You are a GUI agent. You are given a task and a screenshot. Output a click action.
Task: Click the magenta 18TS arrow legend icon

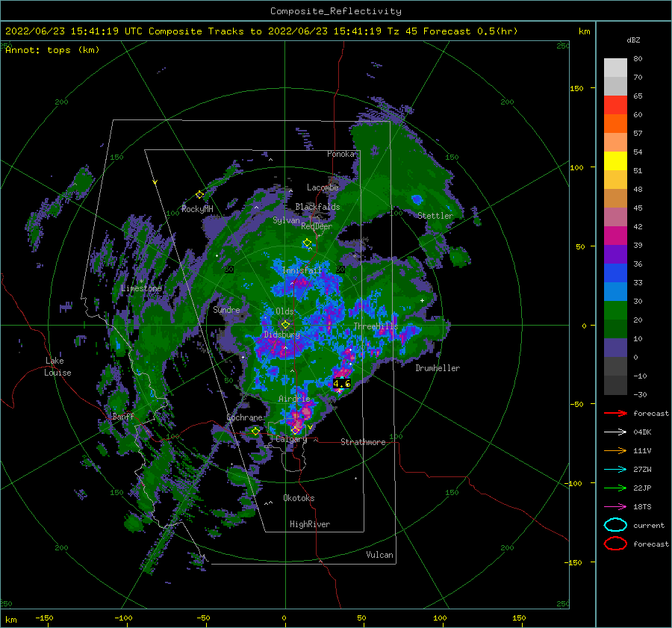click(x=615, y=507)
